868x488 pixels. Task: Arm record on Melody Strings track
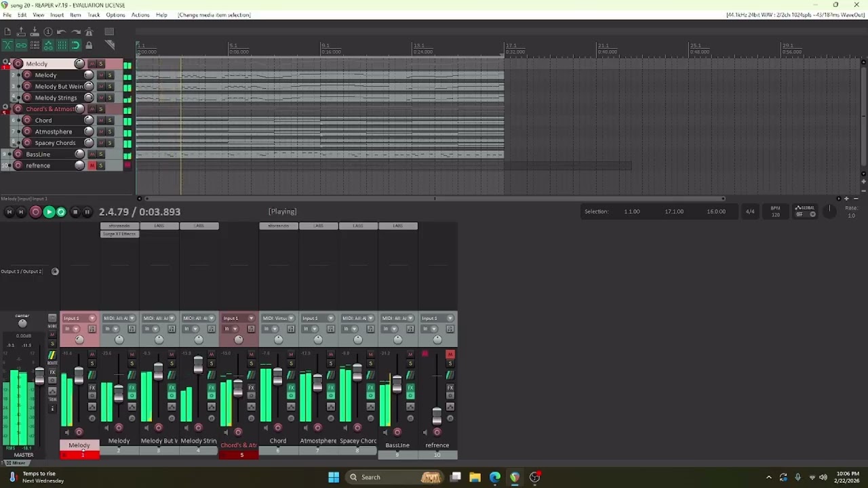pos(27,98)
